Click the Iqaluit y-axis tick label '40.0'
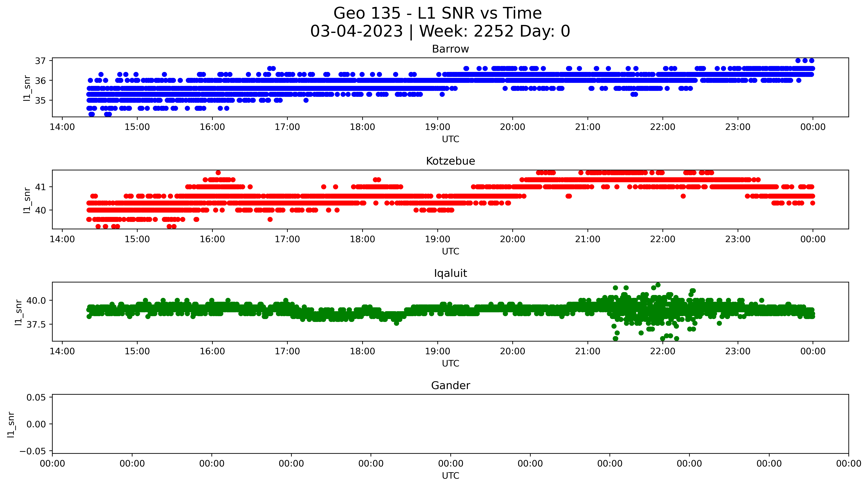The height and width of the screenshot is (487, 868). (x=36, y=301)
